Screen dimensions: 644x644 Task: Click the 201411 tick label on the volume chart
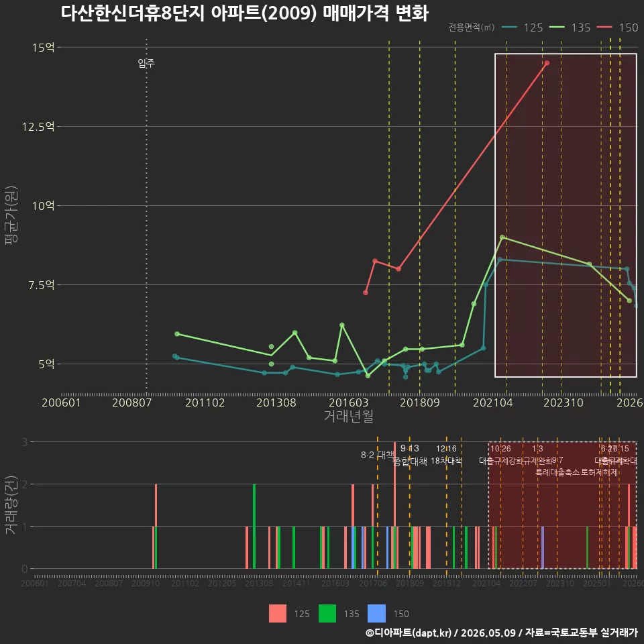(x=297, y=583)
